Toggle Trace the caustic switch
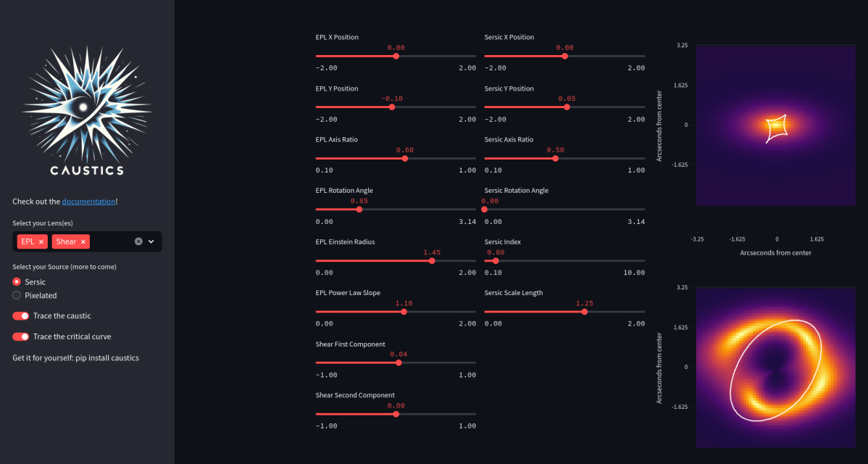The height and width of the screenshot is (464, 868). click(21, 316)
